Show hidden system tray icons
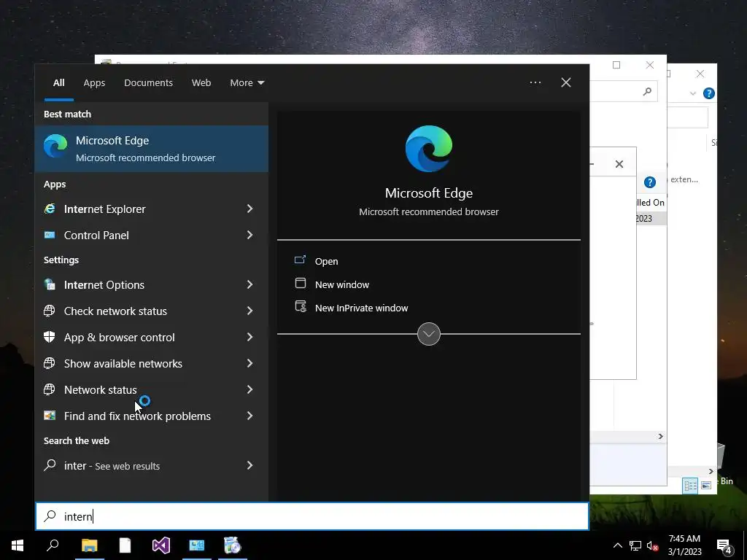The image size is (747, 560). pos(617,545)
